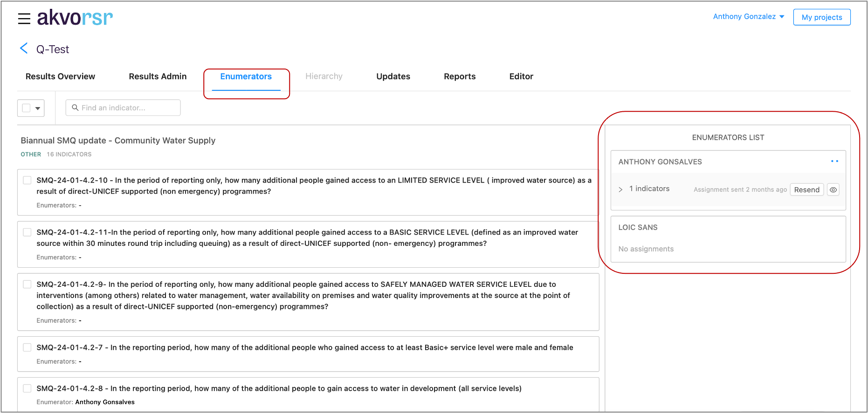This screenshot has height=413, width=868.
Task: Go back using the arrow beside Q-Test
Action: [x=24, y=48]
